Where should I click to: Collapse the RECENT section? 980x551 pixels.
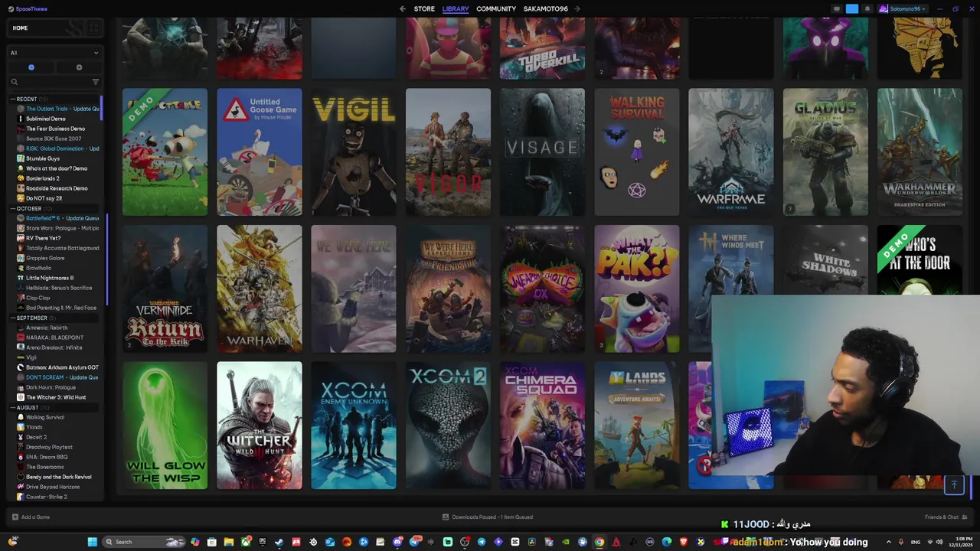tap(13, 99)
